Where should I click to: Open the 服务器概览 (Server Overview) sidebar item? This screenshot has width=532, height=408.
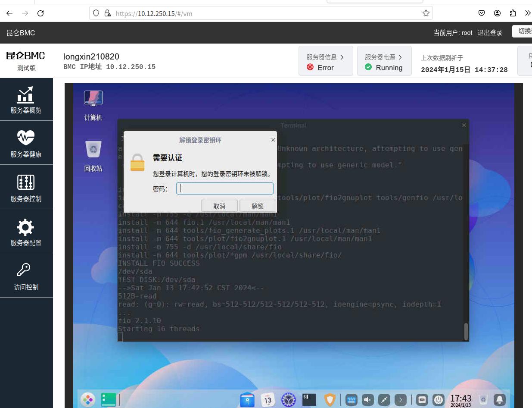[26, 100]
